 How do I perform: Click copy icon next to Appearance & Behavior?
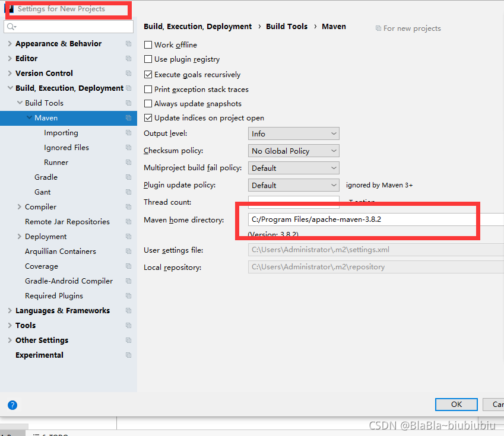coord(129,44)
